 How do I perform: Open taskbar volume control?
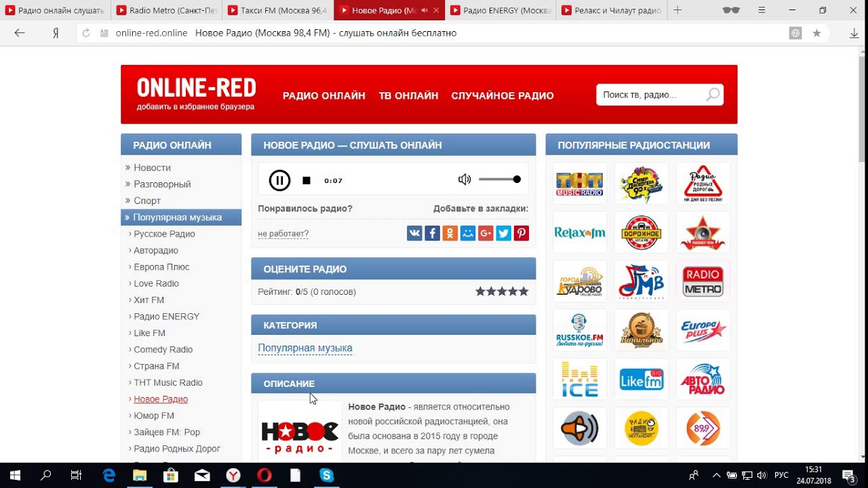pyautogui.click(x=762, y=475)
